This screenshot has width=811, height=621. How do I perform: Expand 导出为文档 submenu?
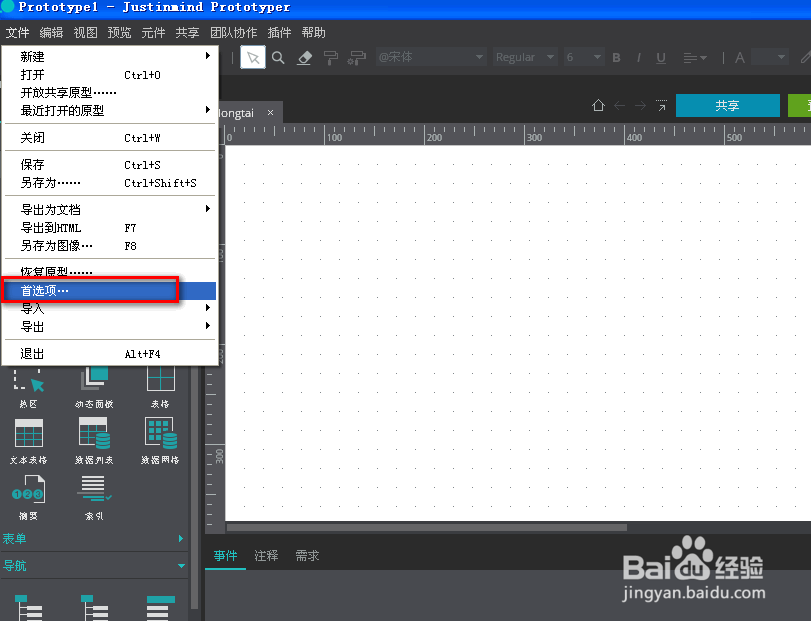[x=109, y=209]
